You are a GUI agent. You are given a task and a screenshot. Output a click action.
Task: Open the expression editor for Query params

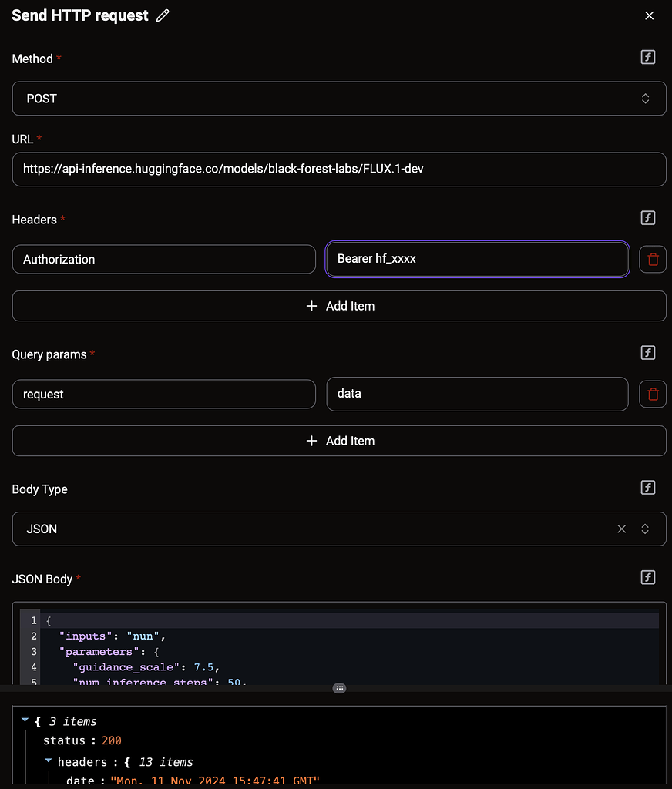647,353
